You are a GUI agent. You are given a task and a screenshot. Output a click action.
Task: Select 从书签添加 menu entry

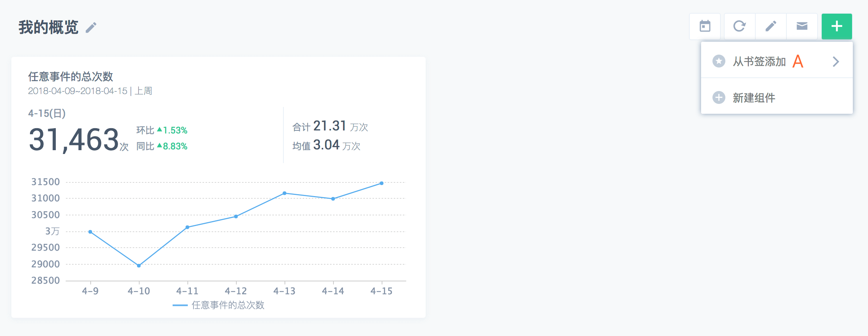point(759,61)
